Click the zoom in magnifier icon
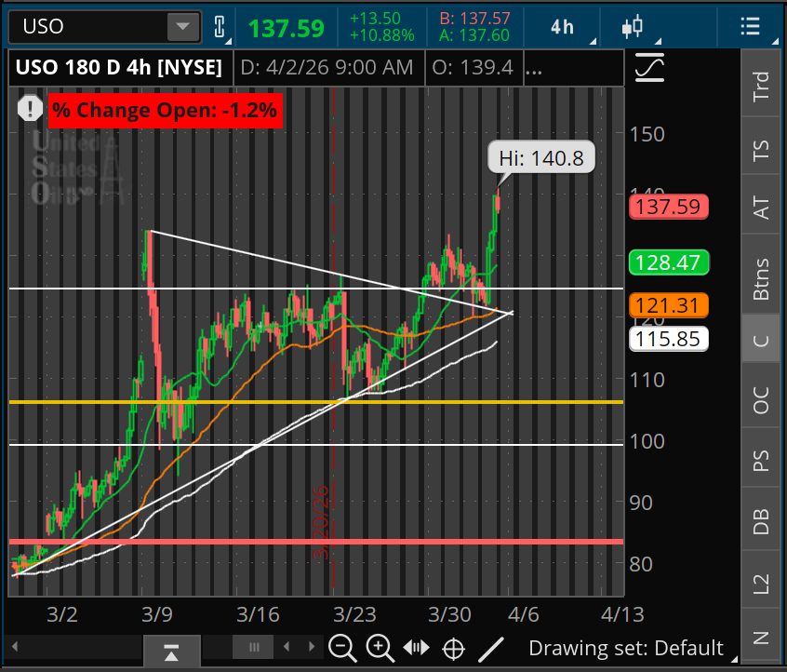The height and width of the screenshot is (672, 787). [x=380, y=648]
